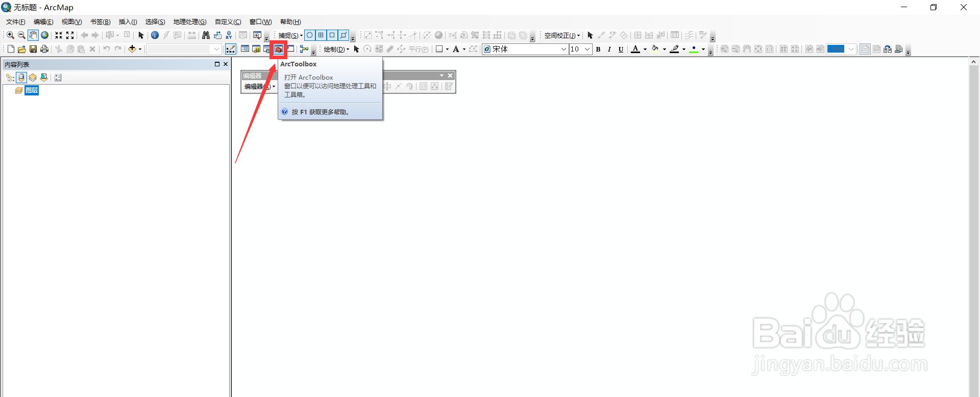This screenshot has width=980, height=397.
Task: Print the current map
Action: [x=44, y=49]
